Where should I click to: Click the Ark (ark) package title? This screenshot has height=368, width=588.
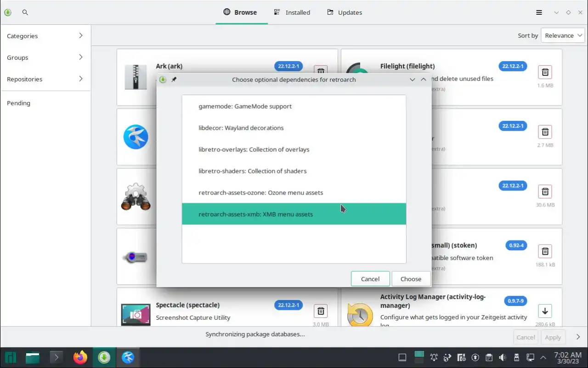point(169,66)
